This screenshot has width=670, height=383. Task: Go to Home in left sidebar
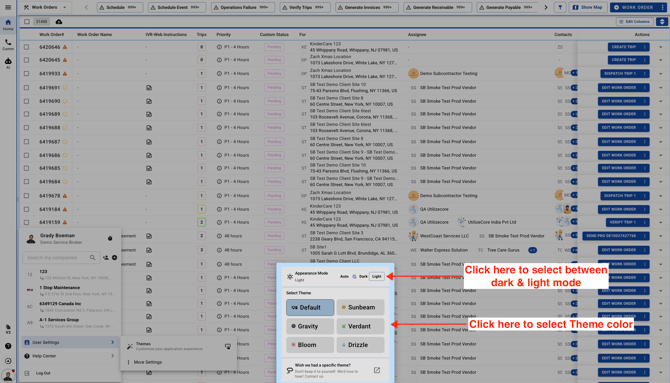click(8, 25)
